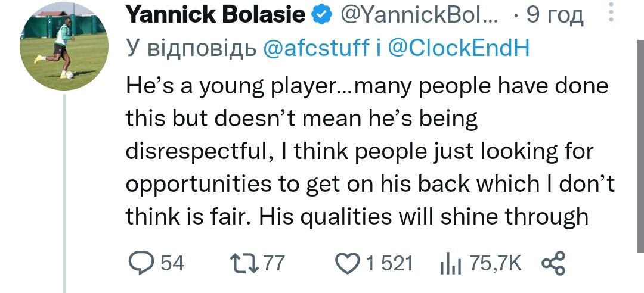This screenshot has width=644, height=293.
Task: Retweet using the arrows icon
Action: point(242,263)
